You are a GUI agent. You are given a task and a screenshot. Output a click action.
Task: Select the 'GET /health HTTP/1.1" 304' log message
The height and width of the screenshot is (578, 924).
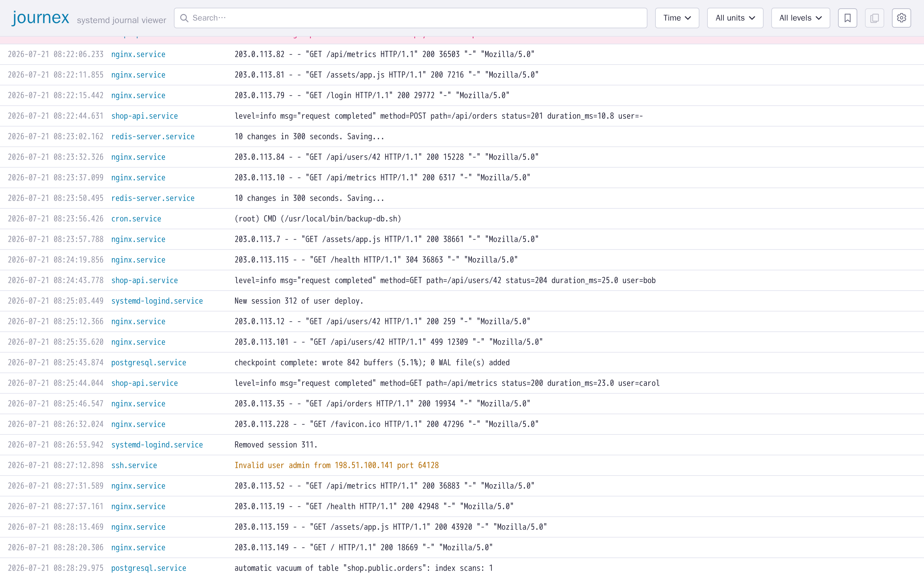376,260
